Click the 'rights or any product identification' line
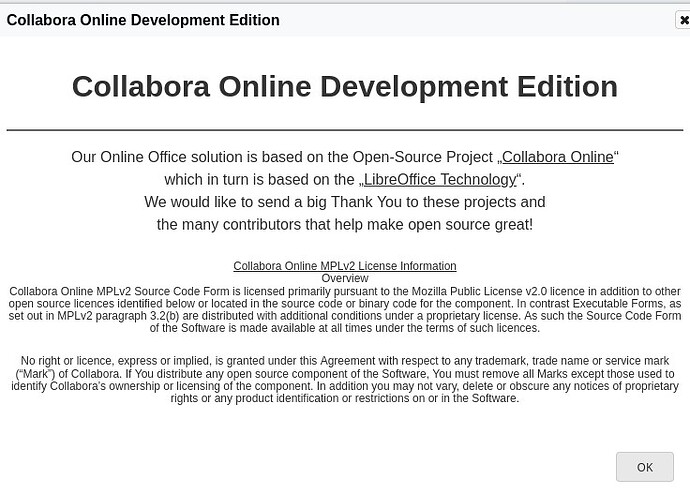The image size is (690, 494). (345, 398)
